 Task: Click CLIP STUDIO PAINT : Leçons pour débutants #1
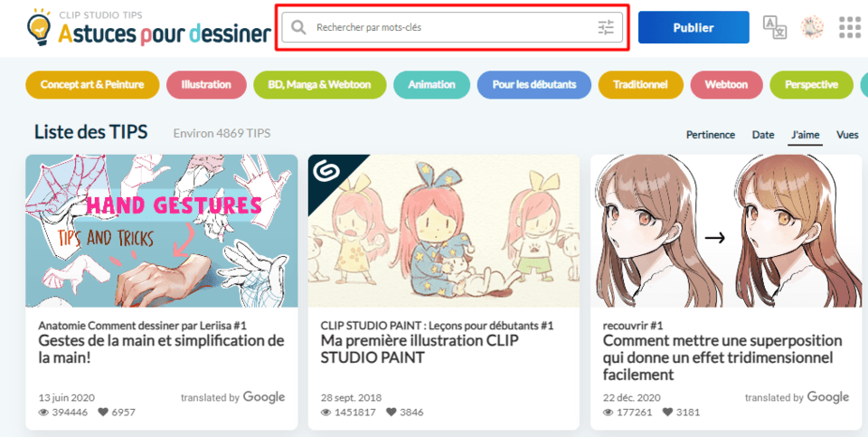pyautogui.click(x=437, y=325)
